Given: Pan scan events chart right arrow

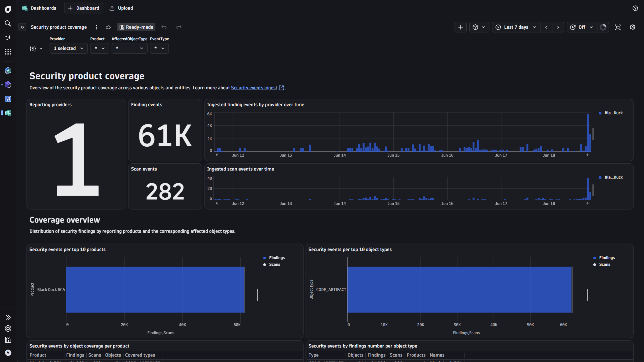Looking at the screenshot, I should [587, 203].
